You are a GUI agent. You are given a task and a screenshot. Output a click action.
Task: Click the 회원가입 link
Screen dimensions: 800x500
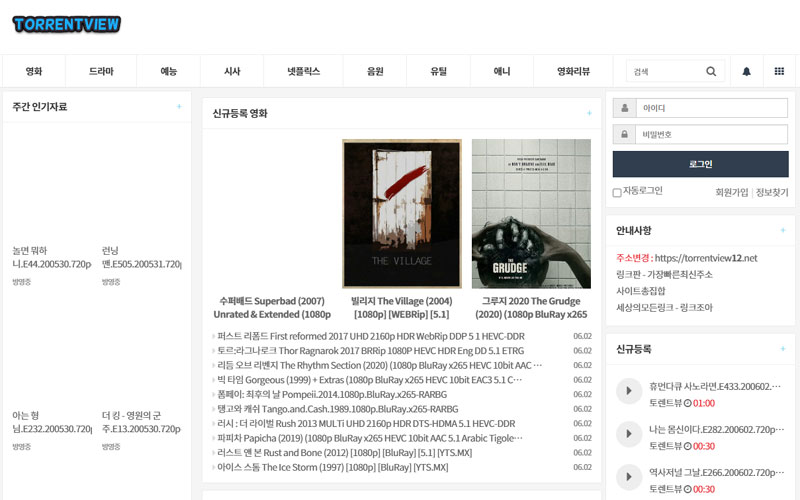732,192
